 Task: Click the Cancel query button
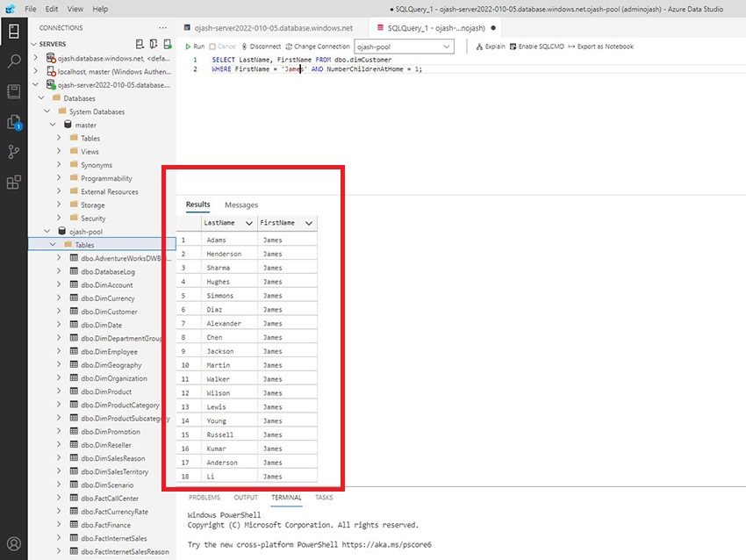pyautogui.click(x=223, y=47)
